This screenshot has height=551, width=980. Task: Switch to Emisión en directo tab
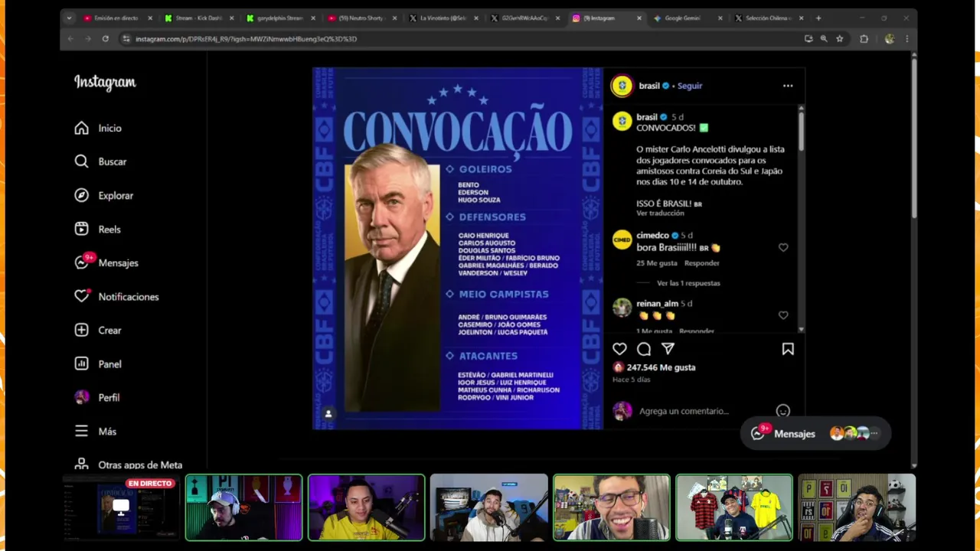click(x=118, y=18)
